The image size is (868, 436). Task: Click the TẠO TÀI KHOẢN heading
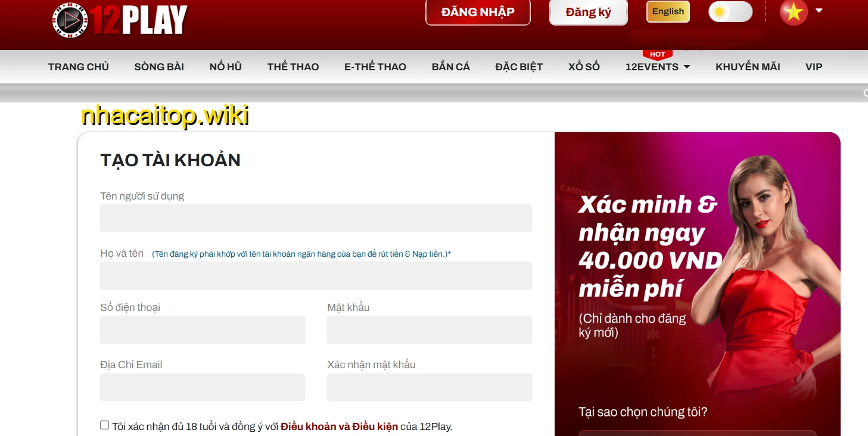click(x=170, y=160)
